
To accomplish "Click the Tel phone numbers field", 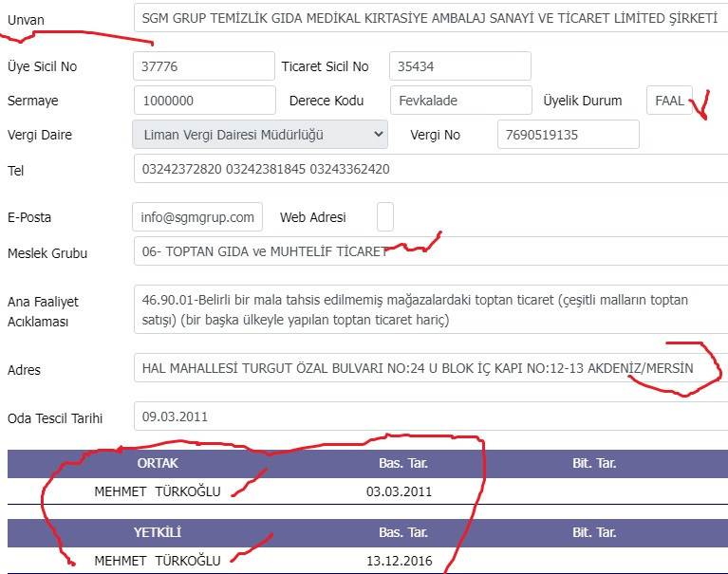I will [x=431, y=169].
